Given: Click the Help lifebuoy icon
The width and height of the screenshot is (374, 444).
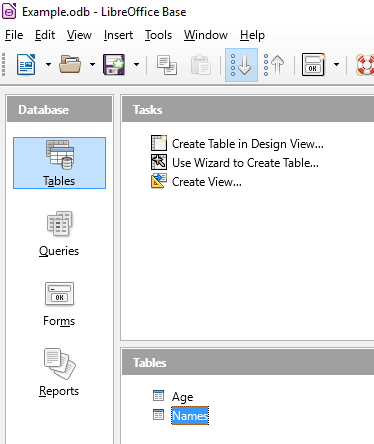Looking at the screenshot, I should (365, 65).
